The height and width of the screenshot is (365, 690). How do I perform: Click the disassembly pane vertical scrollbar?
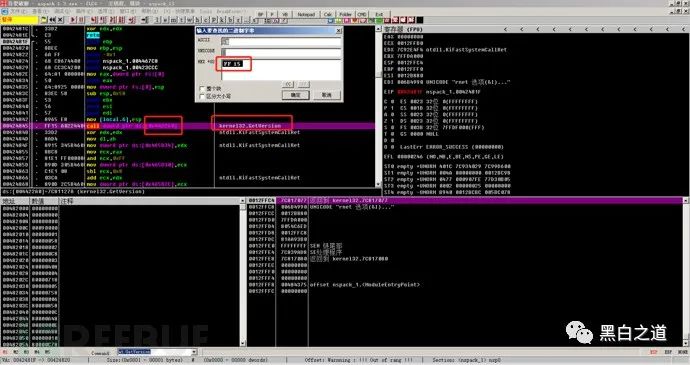[x=378, y=106]
